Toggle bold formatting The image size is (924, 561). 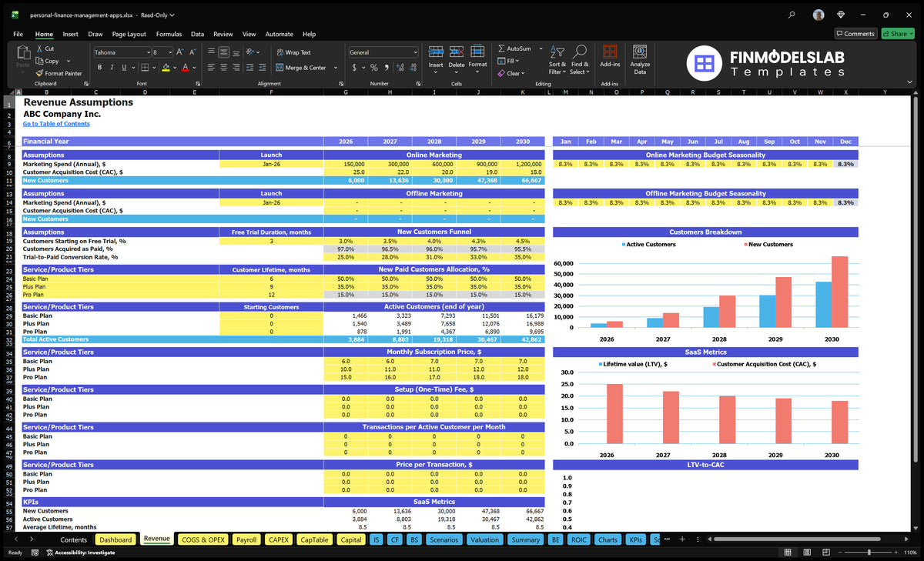(99, 68)
